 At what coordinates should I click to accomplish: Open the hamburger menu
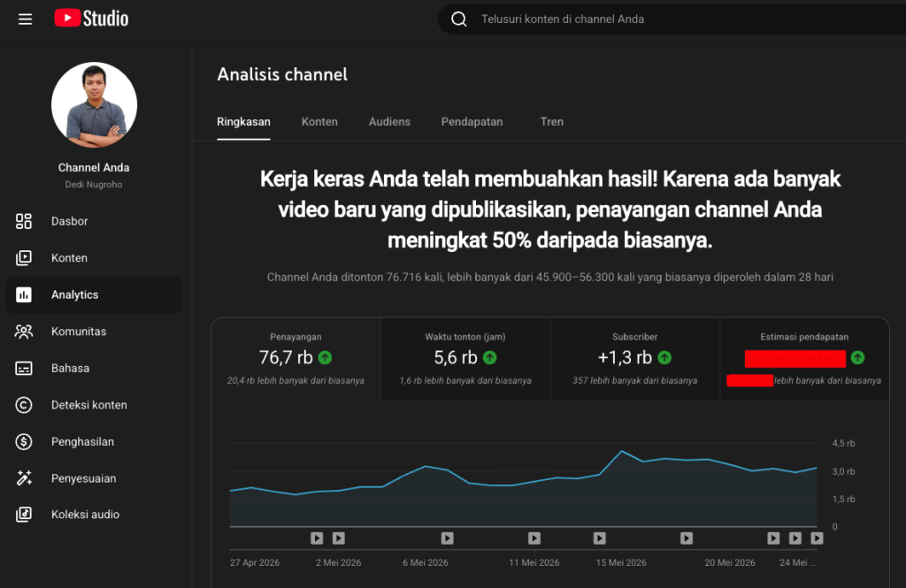point(25,19)
